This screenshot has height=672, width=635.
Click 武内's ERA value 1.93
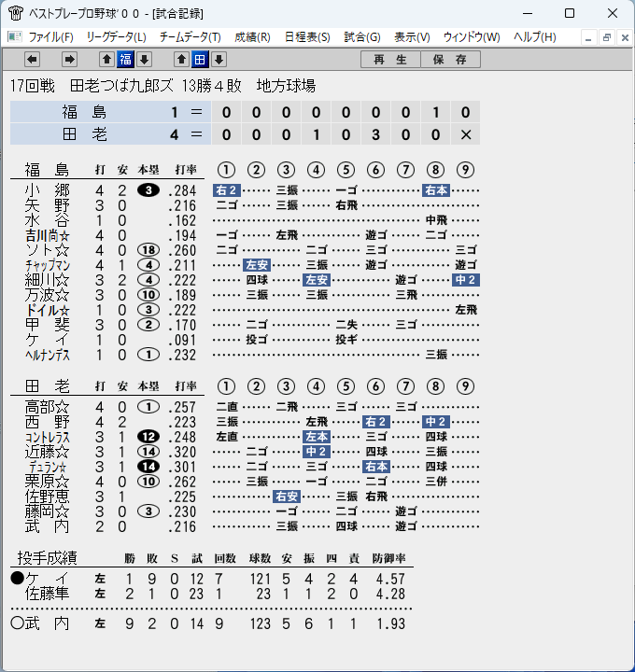(x=390, y=624)
